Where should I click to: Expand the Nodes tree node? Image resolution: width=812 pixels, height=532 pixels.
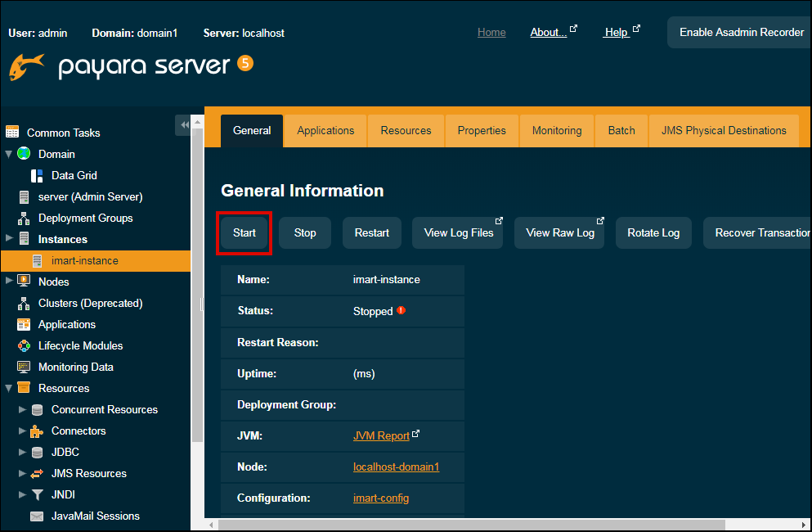pos(9,282)
